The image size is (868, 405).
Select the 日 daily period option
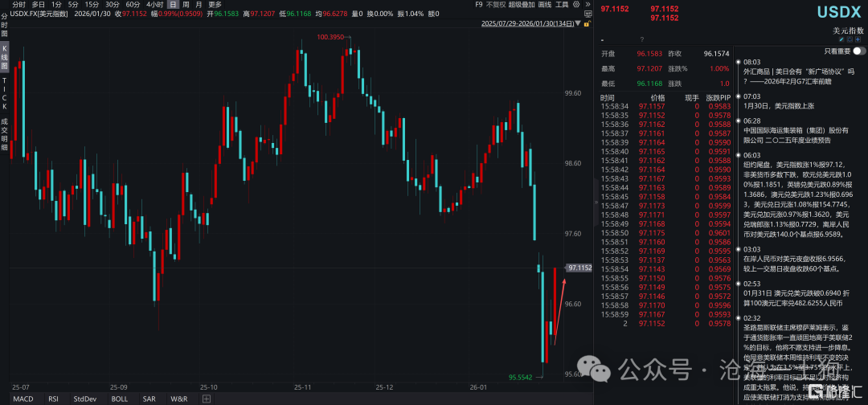tap(174, 5)
